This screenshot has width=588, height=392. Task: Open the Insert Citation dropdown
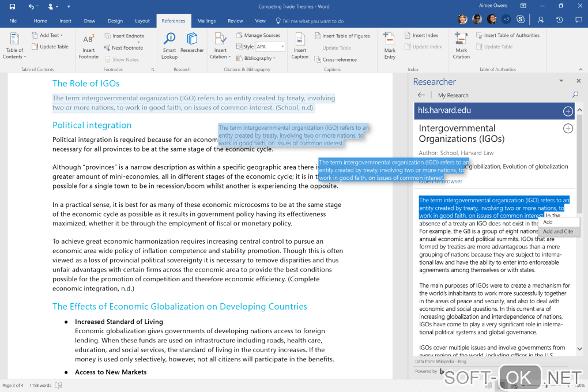[220, 46]
